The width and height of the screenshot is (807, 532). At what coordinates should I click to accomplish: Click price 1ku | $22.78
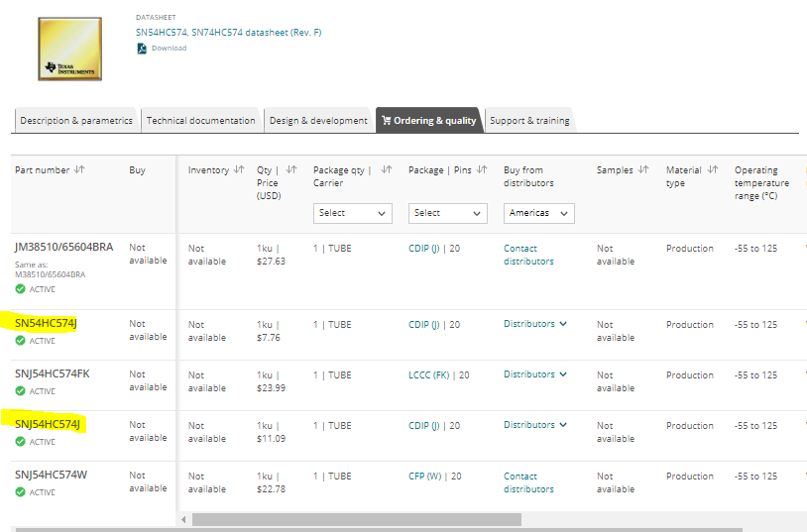(271, 482)
